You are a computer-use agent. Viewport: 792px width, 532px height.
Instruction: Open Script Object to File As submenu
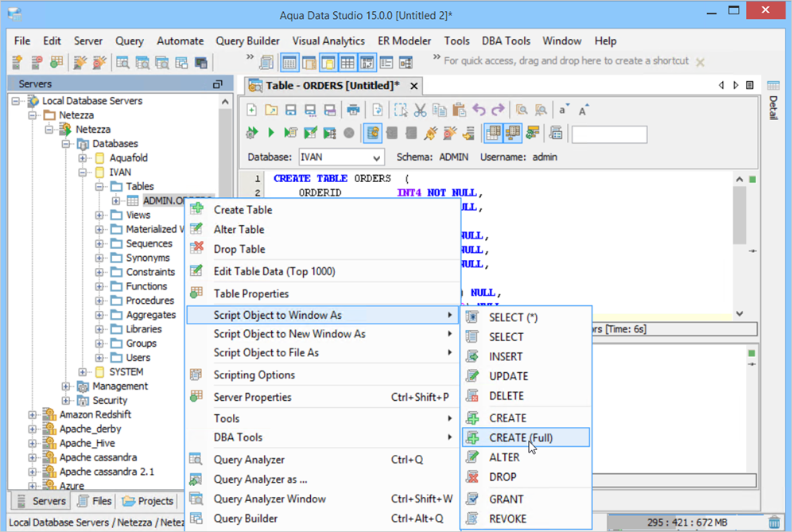(322, 352)
